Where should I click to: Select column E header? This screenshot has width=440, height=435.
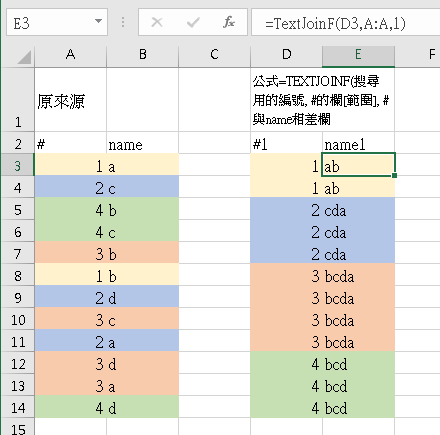358,54
